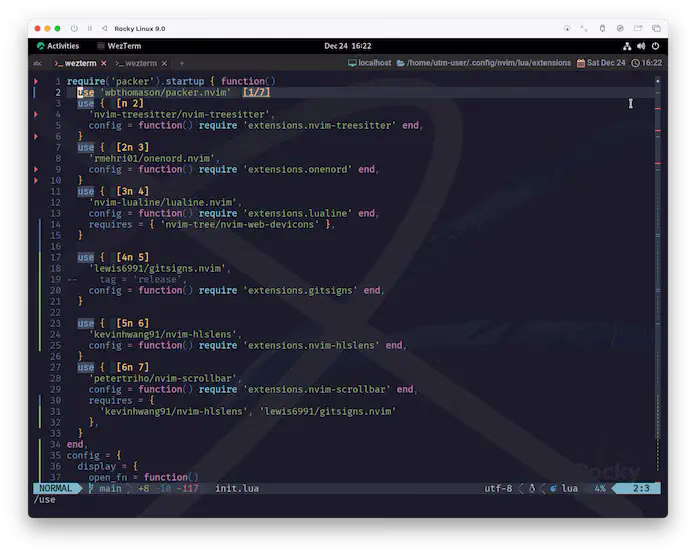Viewport: 696px width, 555px height.
Task: Click 'petertriho/nvim-scrollbar' string
Action: pos(162,378)
